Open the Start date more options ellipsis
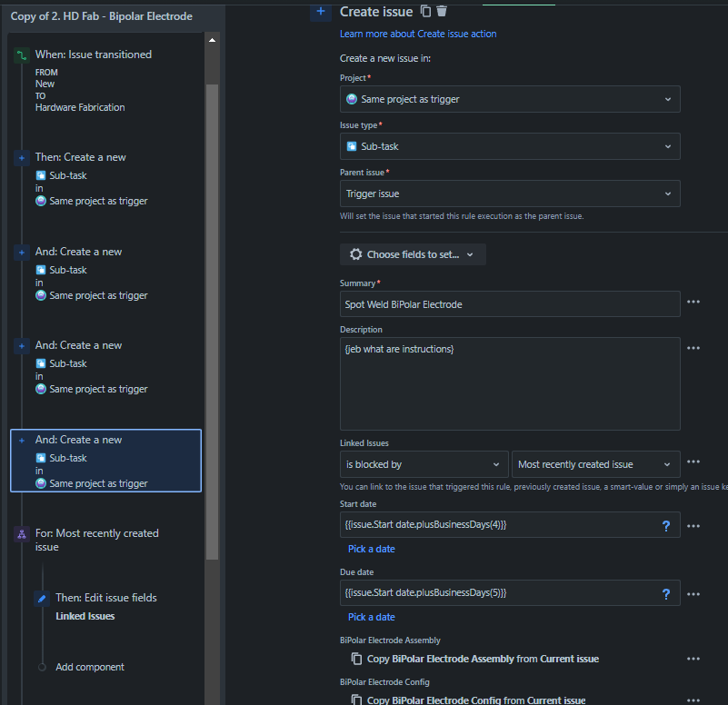The height and width of the screenshot is (705, 728). tap(693, 526)
